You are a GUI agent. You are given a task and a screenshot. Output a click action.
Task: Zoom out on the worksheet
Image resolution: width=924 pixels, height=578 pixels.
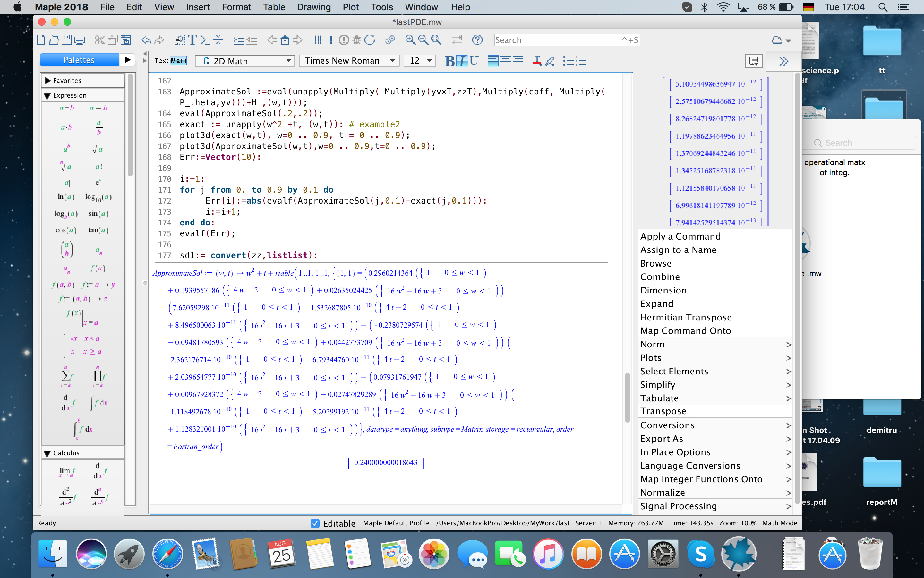(x=423, y=40)
